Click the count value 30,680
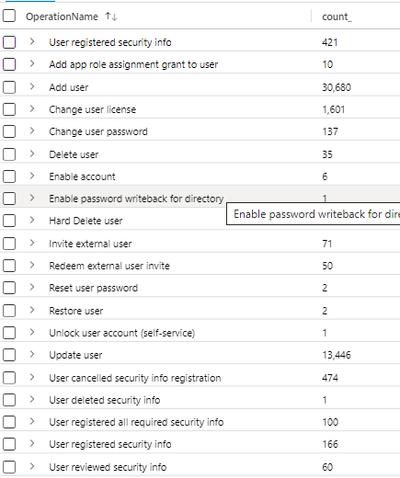This screenshot has height=478, width=400. 336,87
